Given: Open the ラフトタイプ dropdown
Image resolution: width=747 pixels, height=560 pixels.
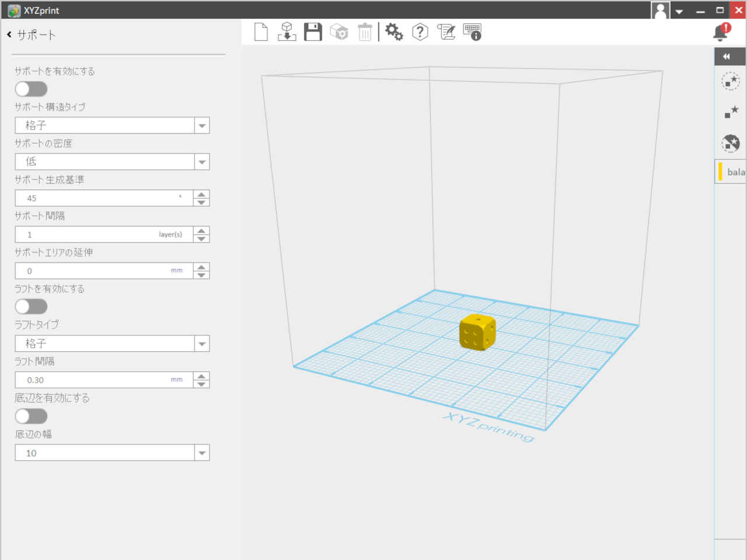Looking at the screenshot, I should [112, 344].
